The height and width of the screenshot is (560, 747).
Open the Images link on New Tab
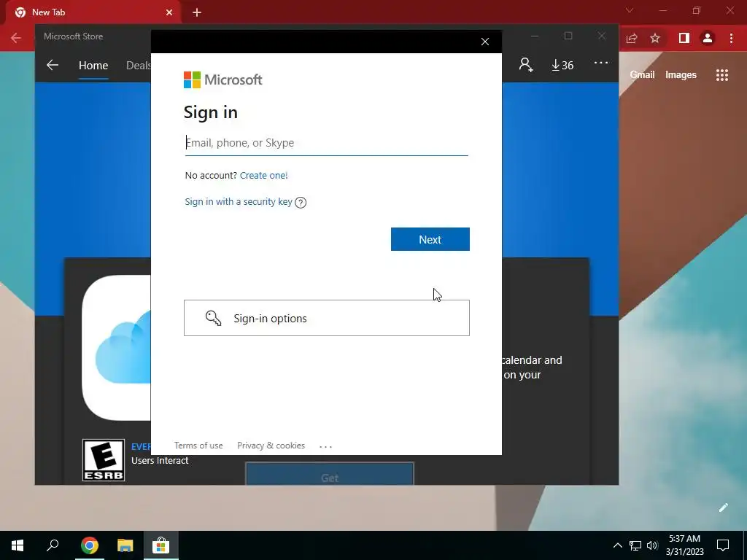[681, 75]
